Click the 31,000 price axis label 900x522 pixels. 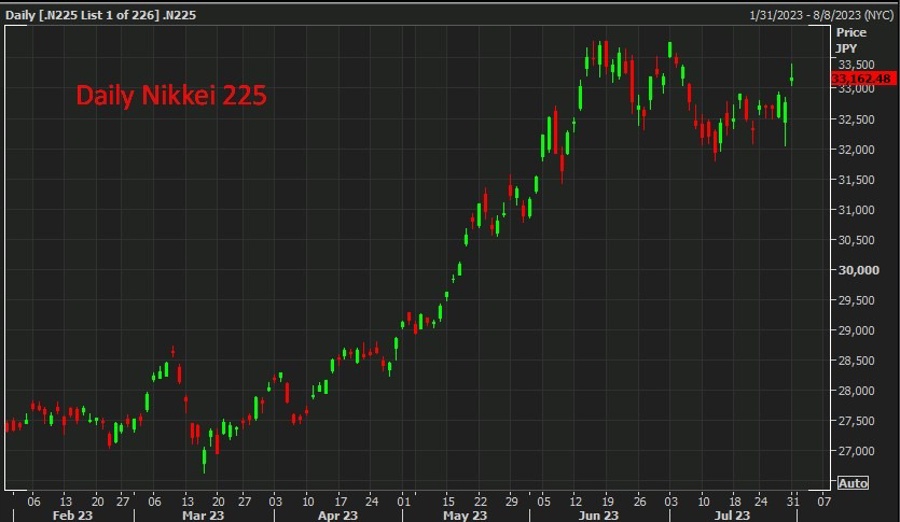coord(856,210)
